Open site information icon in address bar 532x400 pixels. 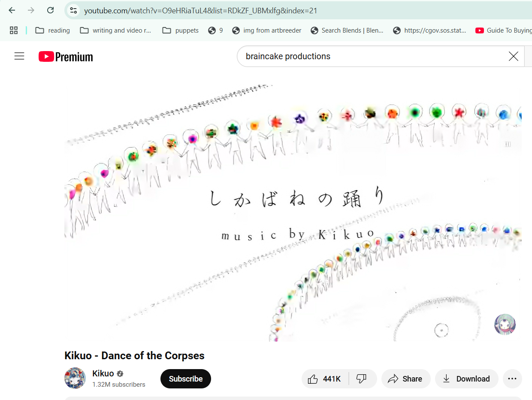pos(74,10)
